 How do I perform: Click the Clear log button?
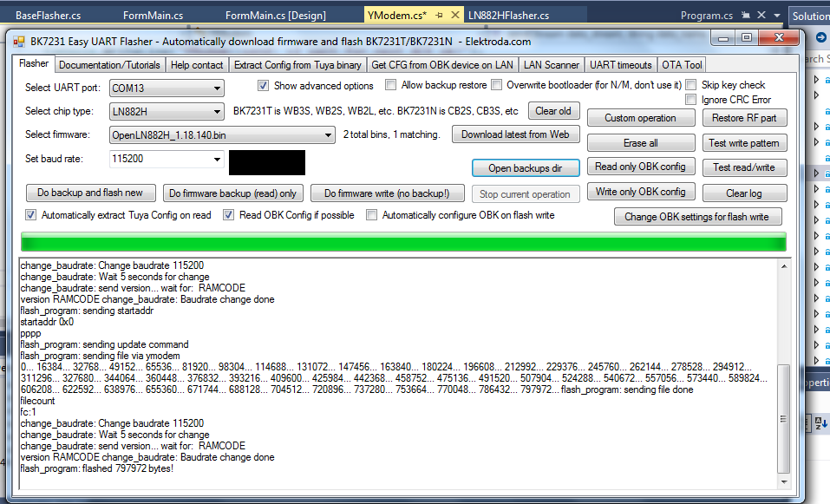(x=744, y=193)
